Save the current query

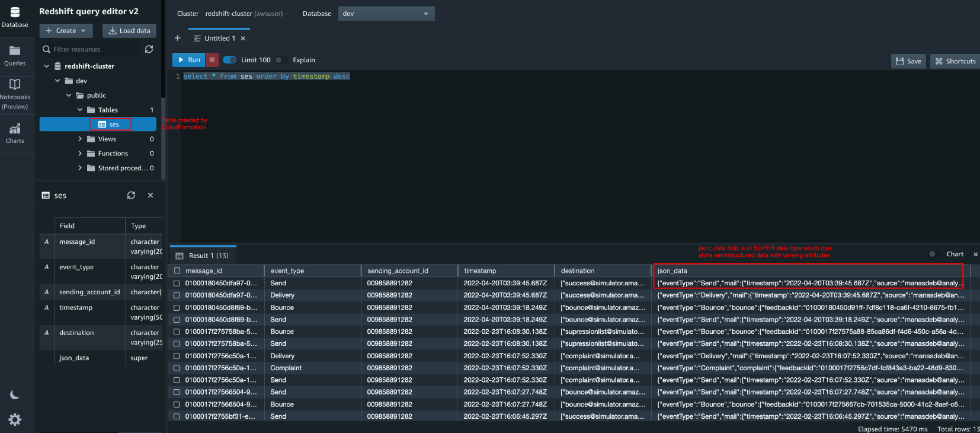click(908, 61)
